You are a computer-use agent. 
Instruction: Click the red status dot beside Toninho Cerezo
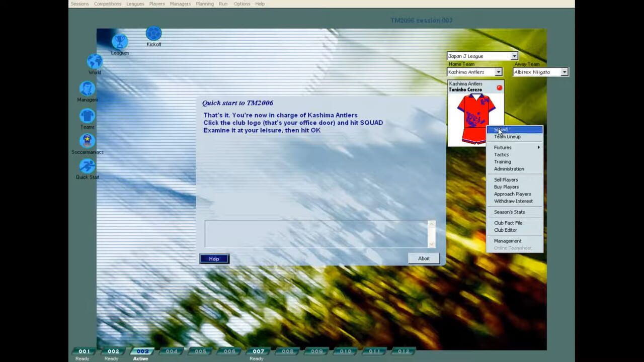[499, 87]
